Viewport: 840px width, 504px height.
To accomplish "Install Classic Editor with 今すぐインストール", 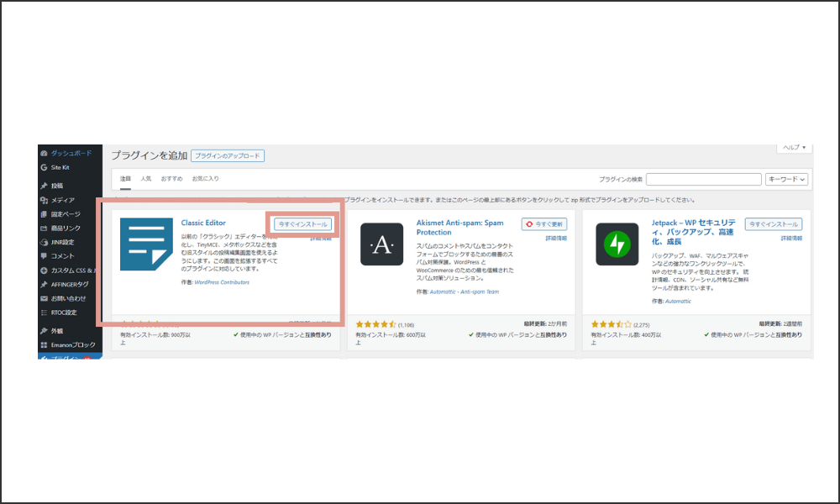I will pyautogui.click(x=302, y=224).
